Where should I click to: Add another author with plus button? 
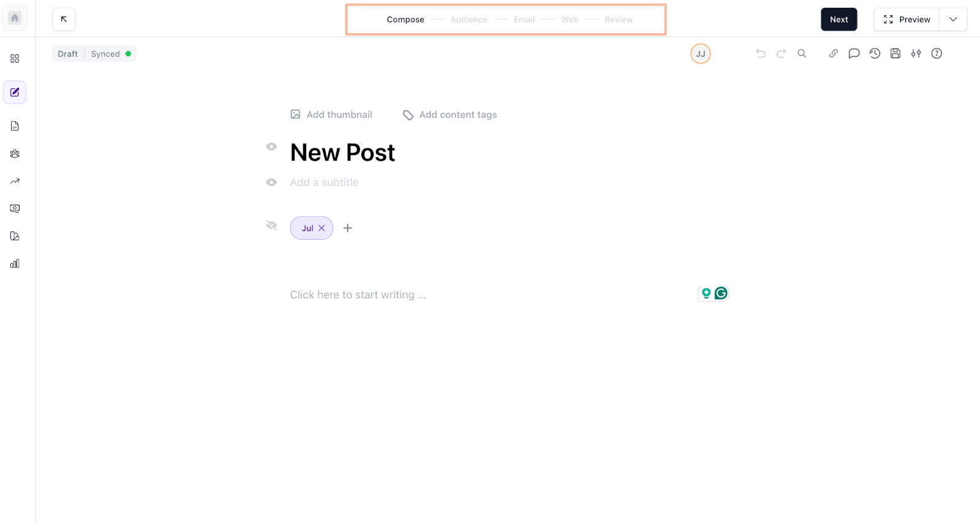tap(347, 228)
